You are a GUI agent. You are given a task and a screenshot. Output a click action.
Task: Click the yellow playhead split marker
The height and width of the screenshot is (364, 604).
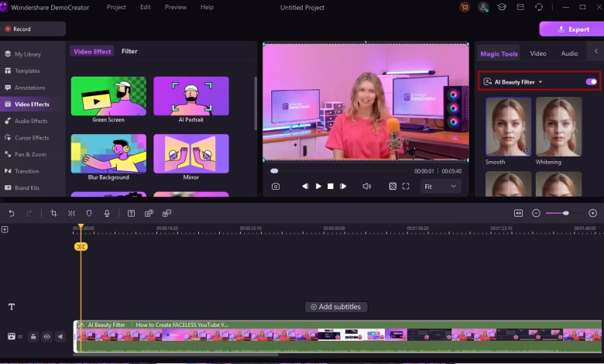point(81,246)
